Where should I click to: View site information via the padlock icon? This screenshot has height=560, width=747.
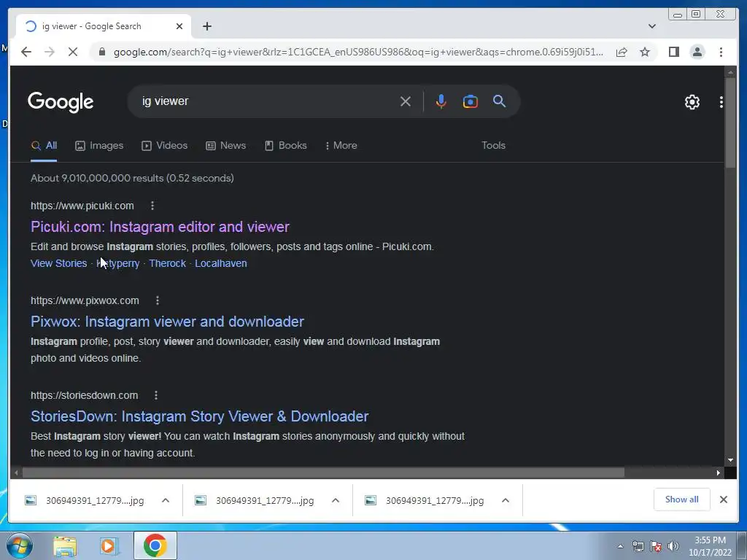[x=101, y=52]
